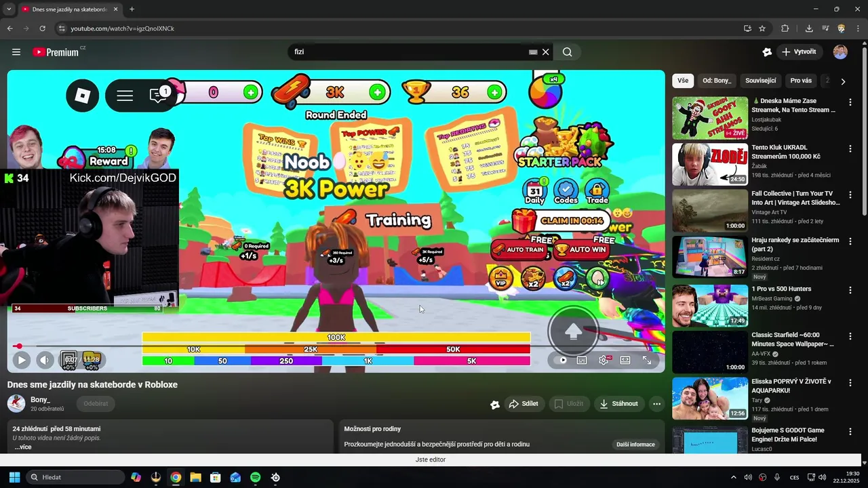868x488 pixels.
Task: Open the Tento Kluk UKRADL Streamerům video thumbnail
Action: coord(710,164)
